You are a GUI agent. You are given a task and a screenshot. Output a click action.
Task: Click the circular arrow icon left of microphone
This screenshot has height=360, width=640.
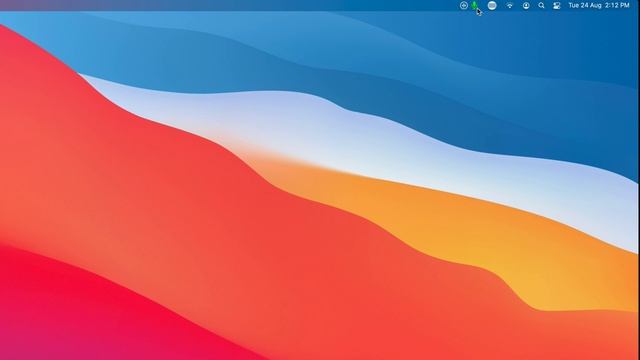(463, 5)
